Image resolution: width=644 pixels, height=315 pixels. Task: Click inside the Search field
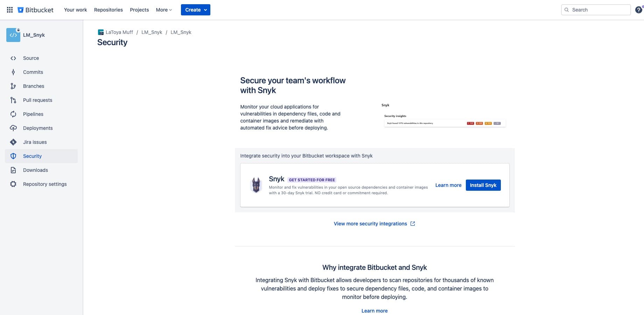click(x=596, y=10)
